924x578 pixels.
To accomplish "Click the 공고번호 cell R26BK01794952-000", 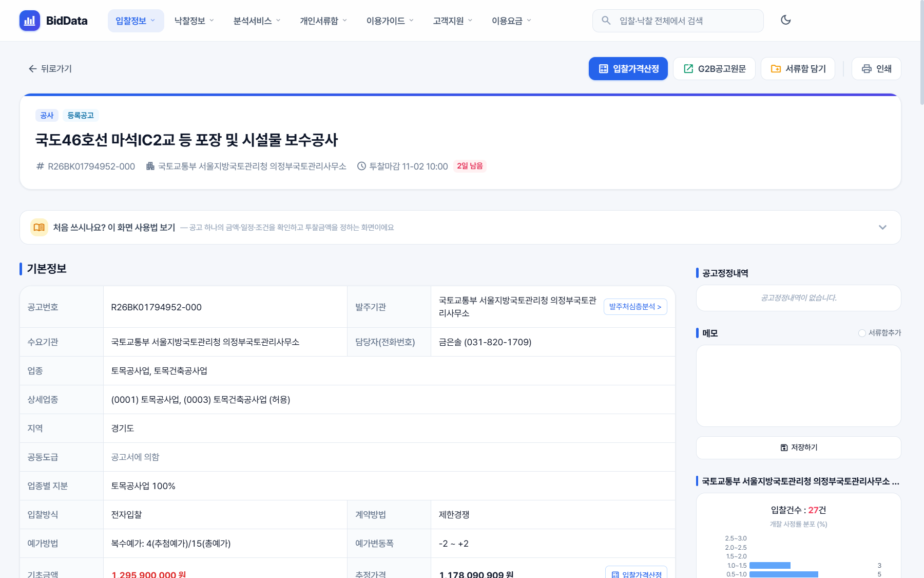I will tap(156, 307).
